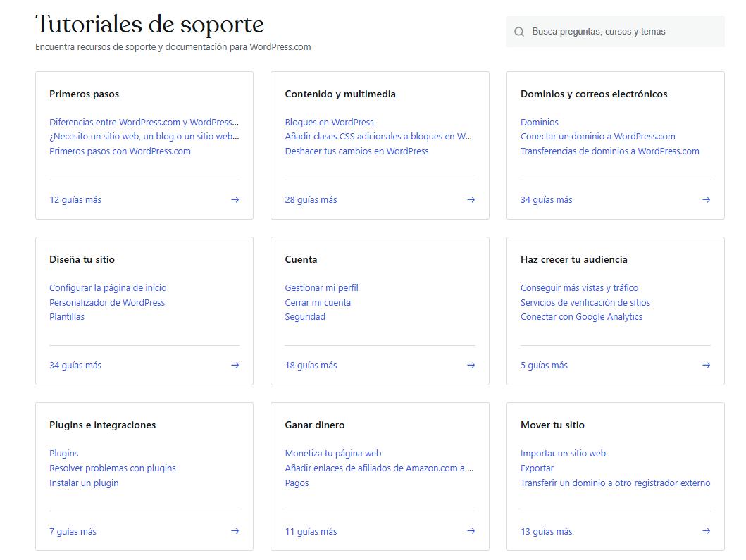Click the arrow icon in Cuenta card
Image resolution: width=746 pixels, height=560 pixels.
point(471,365)
